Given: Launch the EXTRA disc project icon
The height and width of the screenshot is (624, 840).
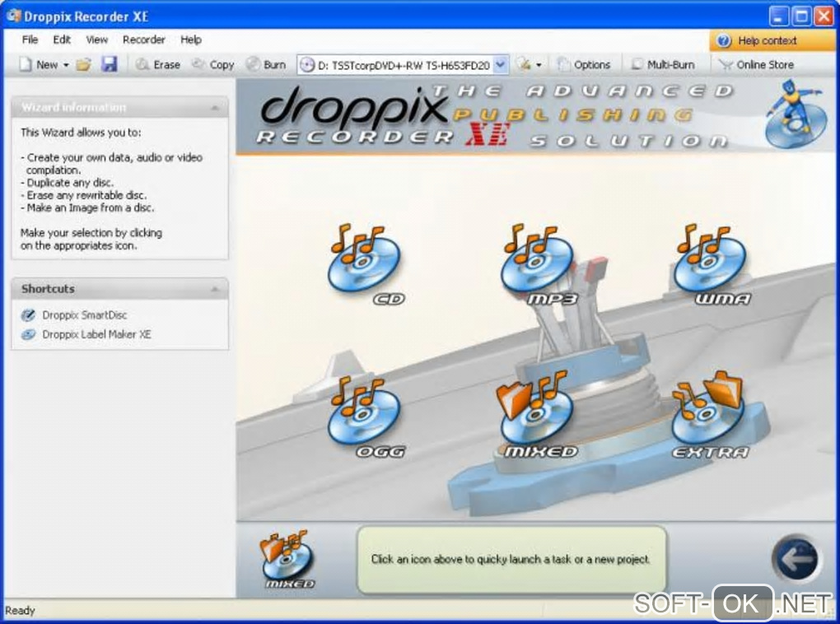Looking at the screenshot, I should tap(710, 415).
